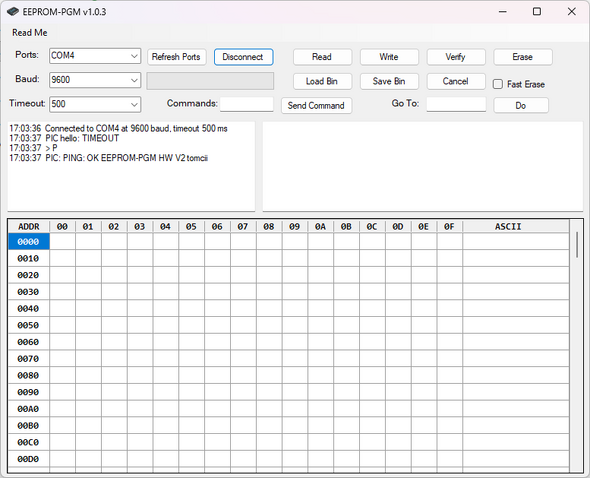The width and height of the screenshot is (590, 478).
Task: Start an EEPROM Read
Action: click(x=322, y=57)
